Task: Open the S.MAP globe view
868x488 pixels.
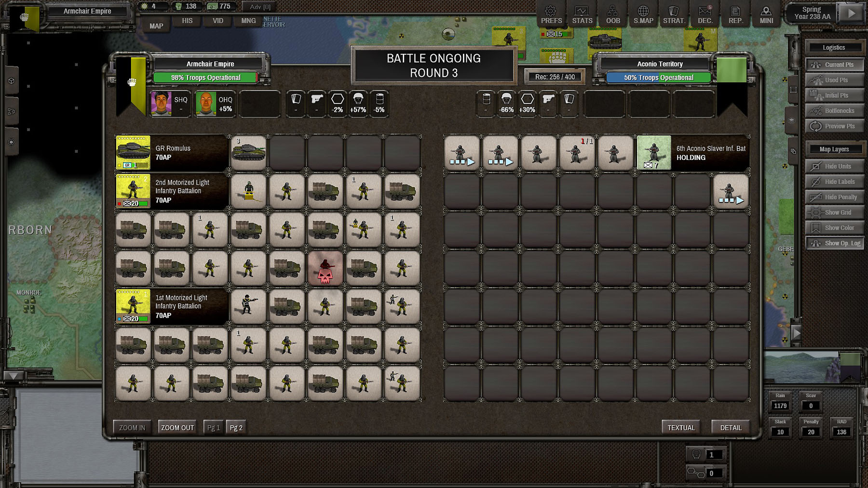Action: click(x=643, y=14)
